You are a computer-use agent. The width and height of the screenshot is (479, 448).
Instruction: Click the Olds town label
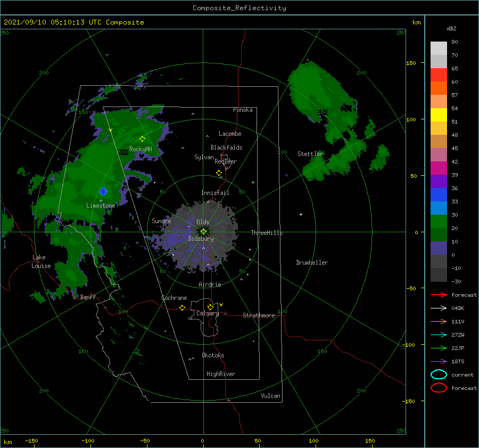[x=203, y=222]
